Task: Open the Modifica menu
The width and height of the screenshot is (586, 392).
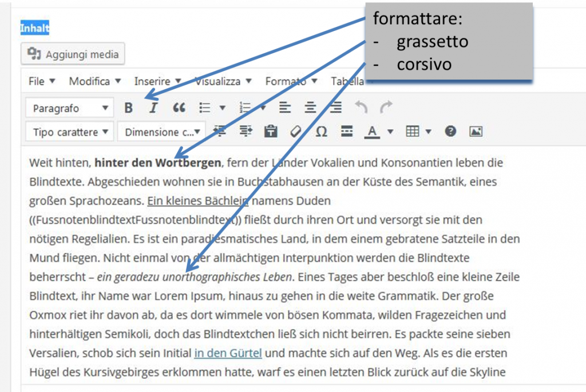Action: tap(95, 81)
